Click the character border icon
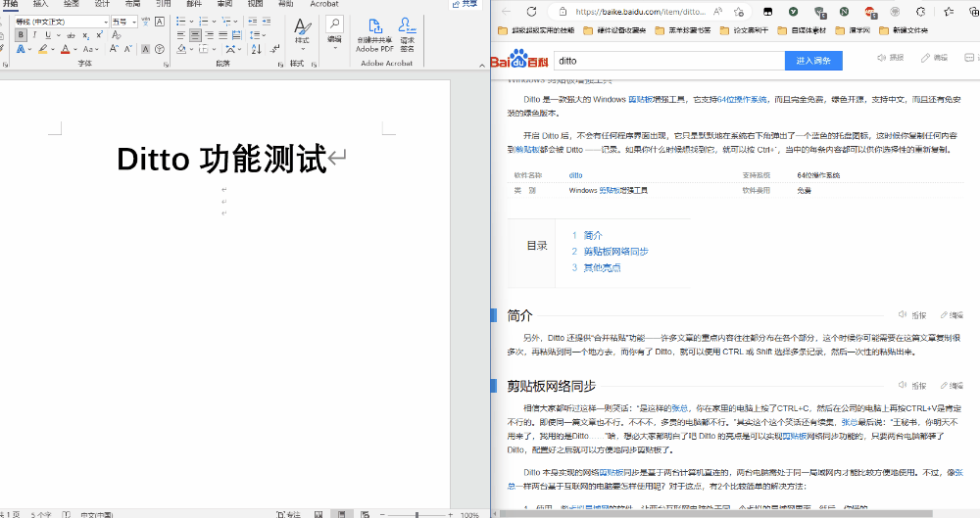This screenshot has width=980, height=518. (x=160, y=22)
